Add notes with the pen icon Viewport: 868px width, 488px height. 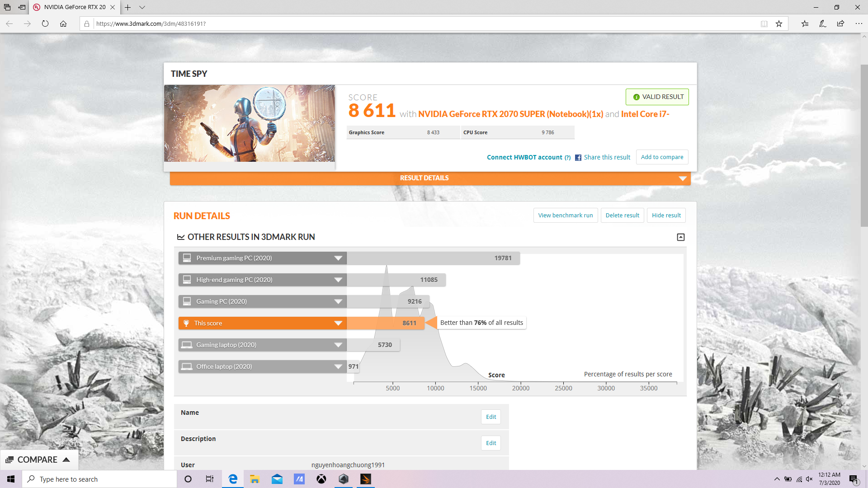click(823, 23)
